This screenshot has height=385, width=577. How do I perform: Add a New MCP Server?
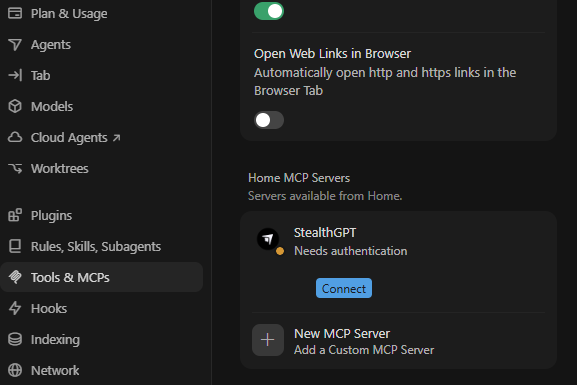(398, 340)
